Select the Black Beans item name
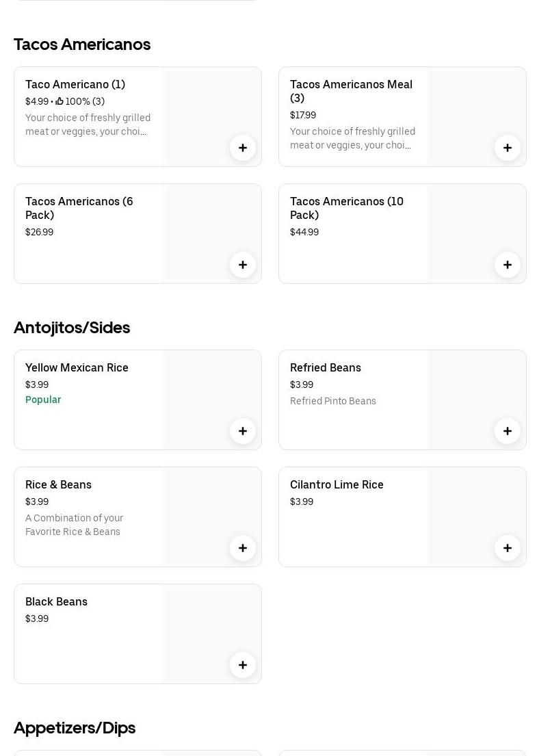The width and height of the screenshot is (550, 756). point(56,601)
